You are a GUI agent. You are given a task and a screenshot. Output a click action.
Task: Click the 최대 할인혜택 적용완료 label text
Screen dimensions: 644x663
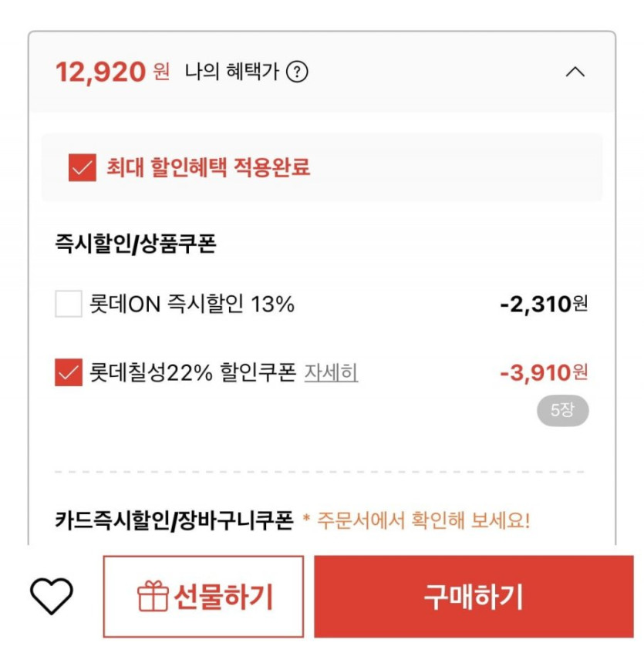tap(208, 167)
